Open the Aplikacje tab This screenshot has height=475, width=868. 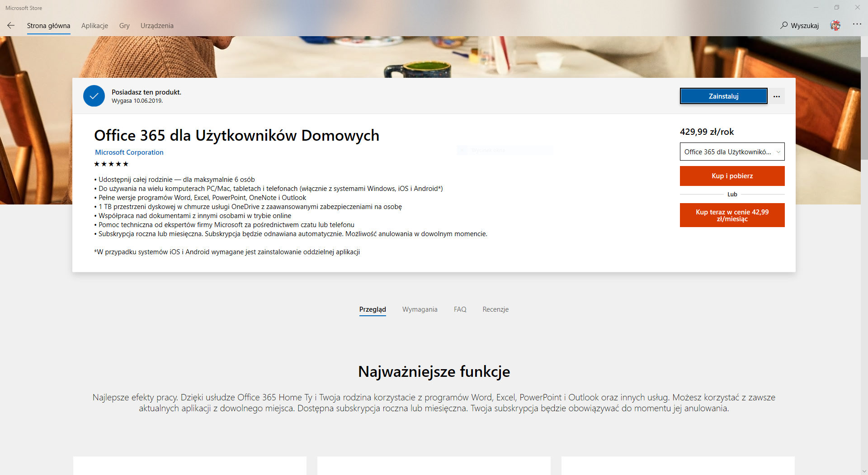coord(94,26)
